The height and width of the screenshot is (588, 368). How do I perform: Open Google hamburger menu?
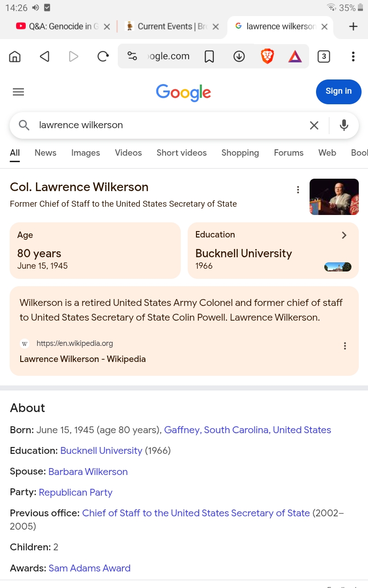click(x=18, y=92)
